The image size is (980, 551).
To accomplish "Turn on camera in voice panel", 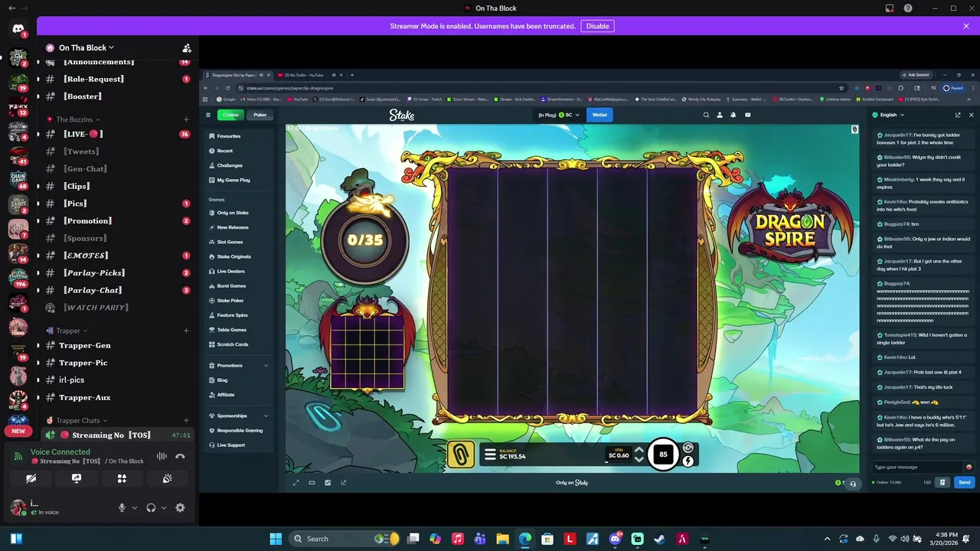I will point(31,478).
